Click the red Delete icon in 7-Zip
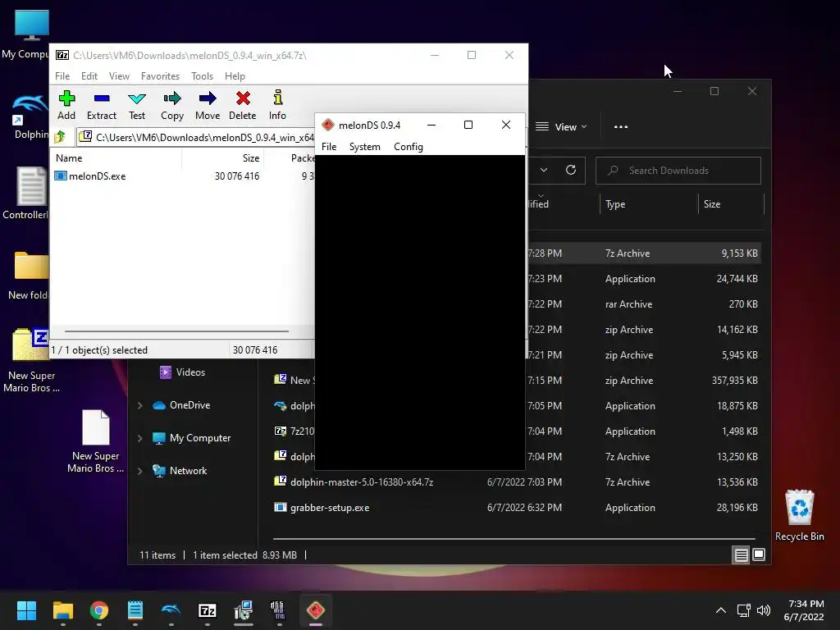840x630 pixels. 242,106
